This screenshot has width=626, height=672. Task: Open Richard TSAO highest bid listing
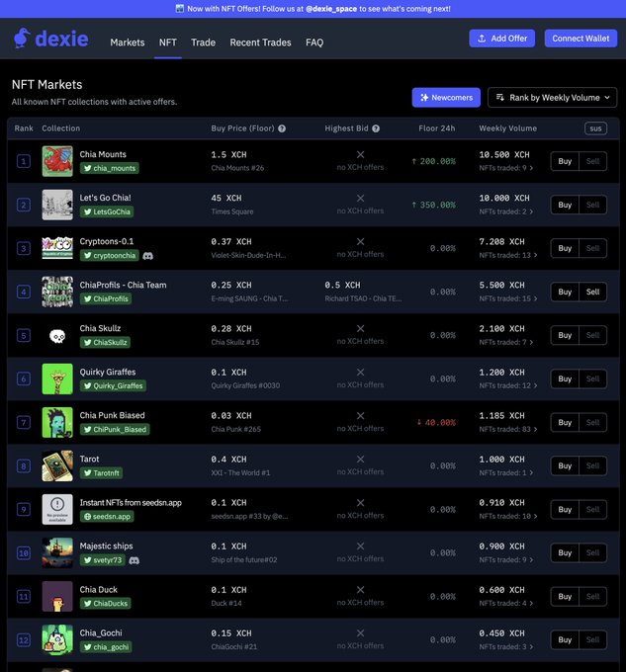363,298
